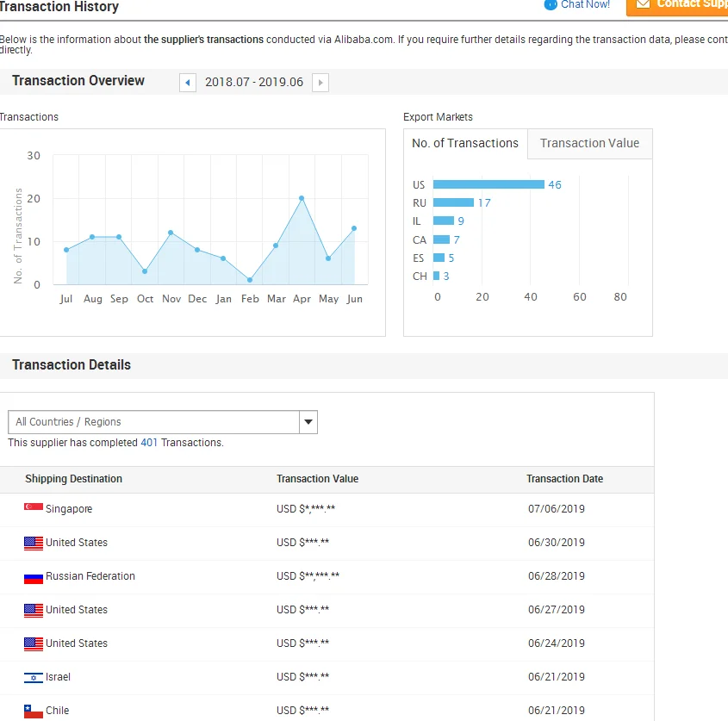This screenshot has height=721, width=728.
Task: Click the Singapore flag icon
Action: [34, 508]
